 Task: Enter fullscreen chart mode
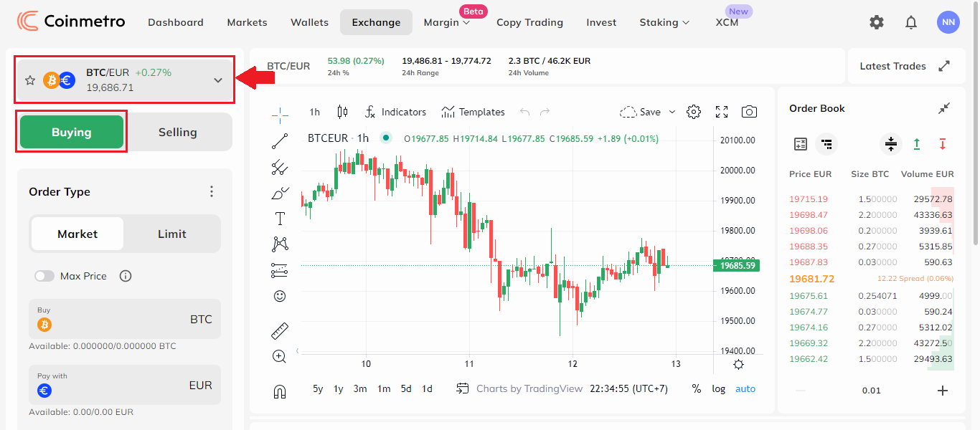(x=721, y=112)
